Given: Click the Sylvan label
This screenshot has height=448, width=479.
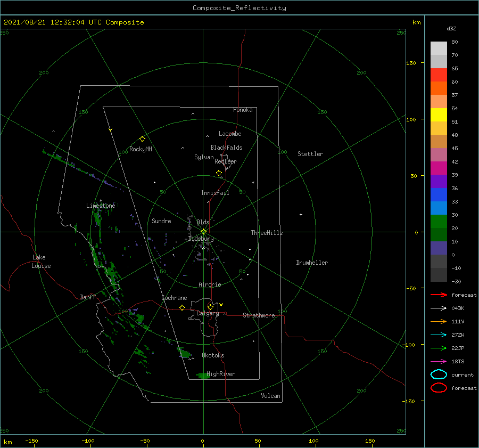Looking at the screenshot, I should pos(204,157).
